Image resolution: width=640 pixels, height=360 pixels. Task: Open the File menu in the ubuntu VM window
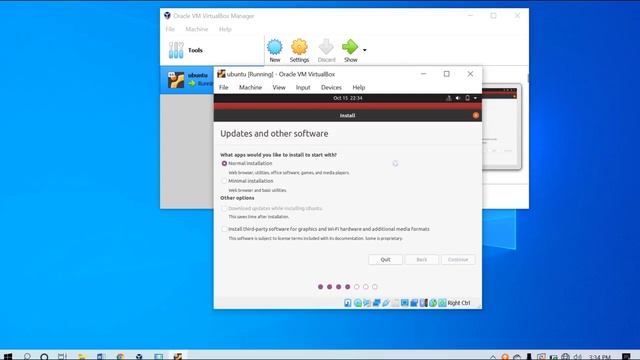(224, 87)
